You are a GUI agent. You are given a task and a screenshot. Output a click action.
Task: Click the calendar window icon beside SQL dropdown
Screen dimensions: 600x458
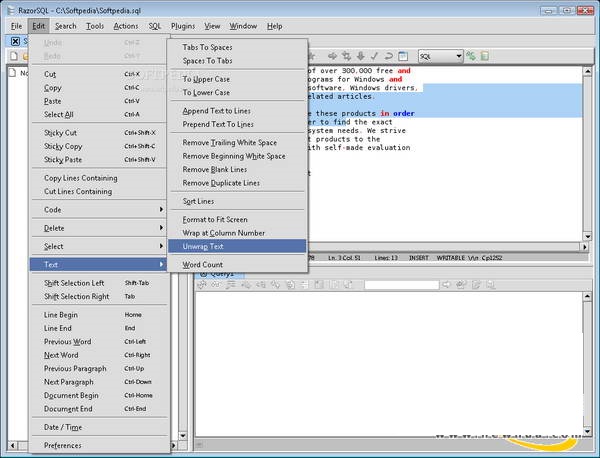tap(403, 57)
